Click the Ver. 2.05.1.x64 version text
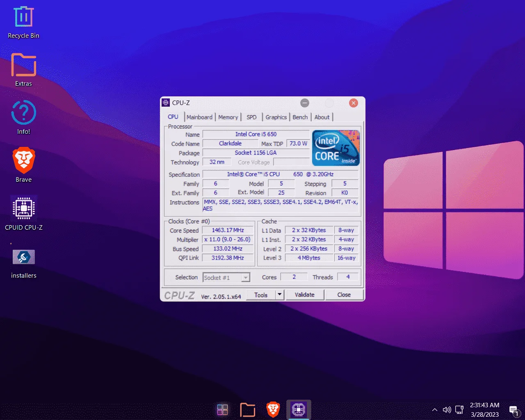The width and height of the screenshot is (525, 420). 221,297
